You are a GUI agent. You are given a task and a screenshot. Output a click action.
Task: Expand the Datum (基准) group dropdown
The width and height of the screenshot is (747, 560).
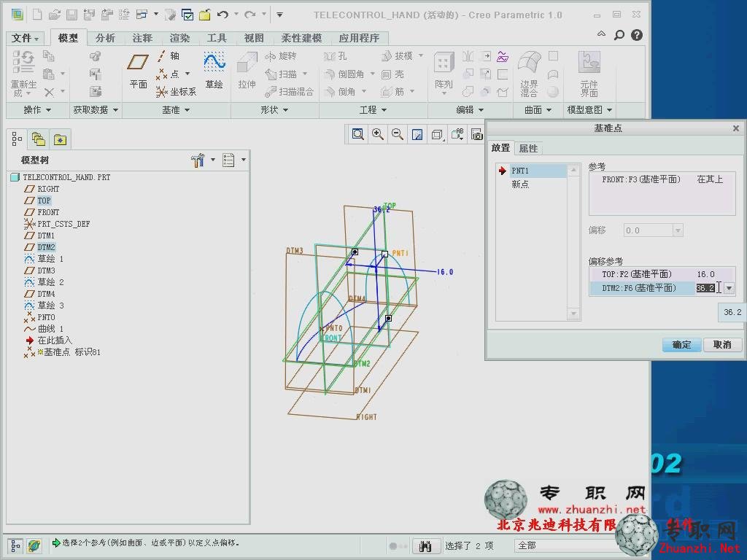pos(175,110)
